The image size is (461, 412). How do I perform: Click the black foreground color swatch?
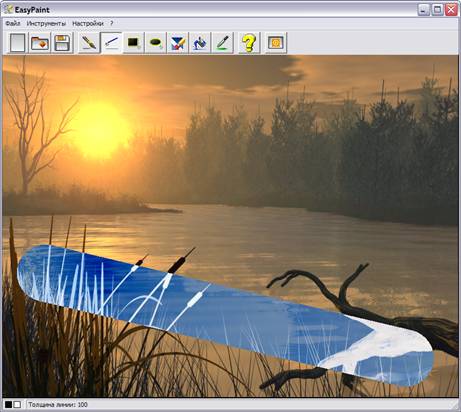click(8, 405)
